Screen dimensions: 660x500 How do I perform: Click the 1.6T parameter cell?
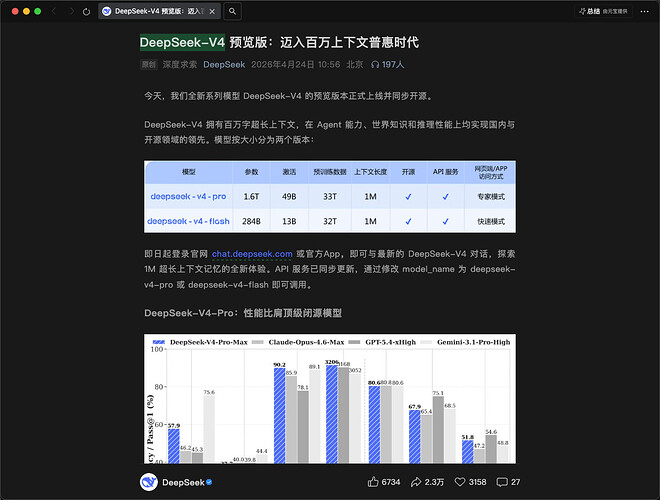(251, 197)
